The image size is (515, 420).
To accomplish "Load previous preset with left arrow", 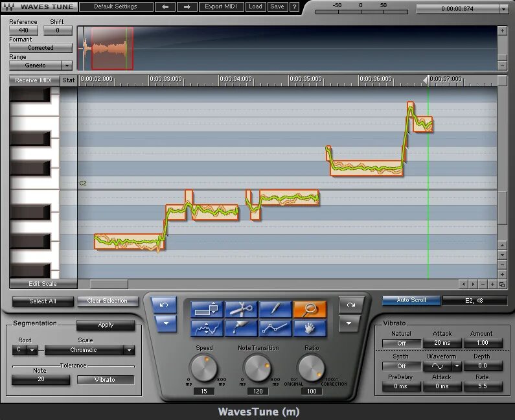I will pyautogui.click(x=165, y=6).
